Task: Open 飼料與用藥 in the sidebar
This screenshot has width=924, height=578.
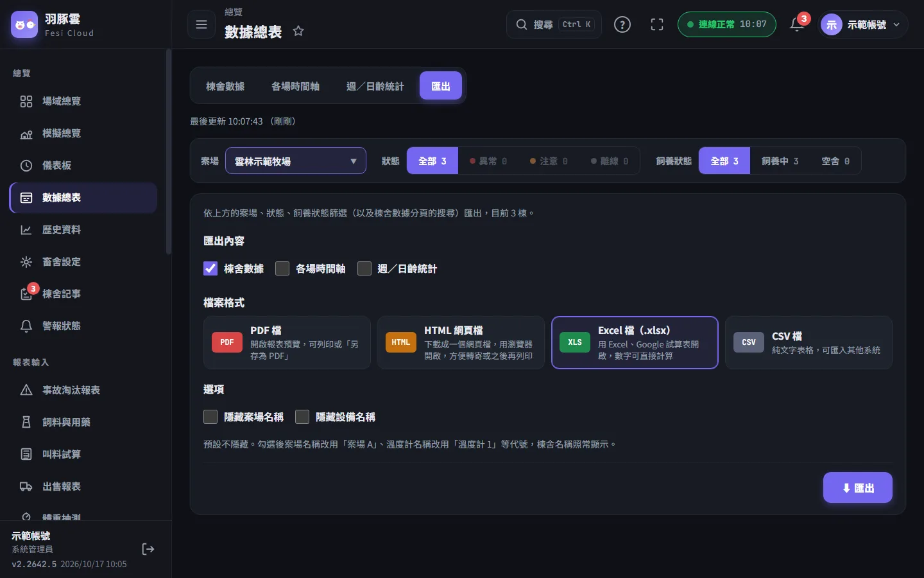Action: tap(83, 423)
